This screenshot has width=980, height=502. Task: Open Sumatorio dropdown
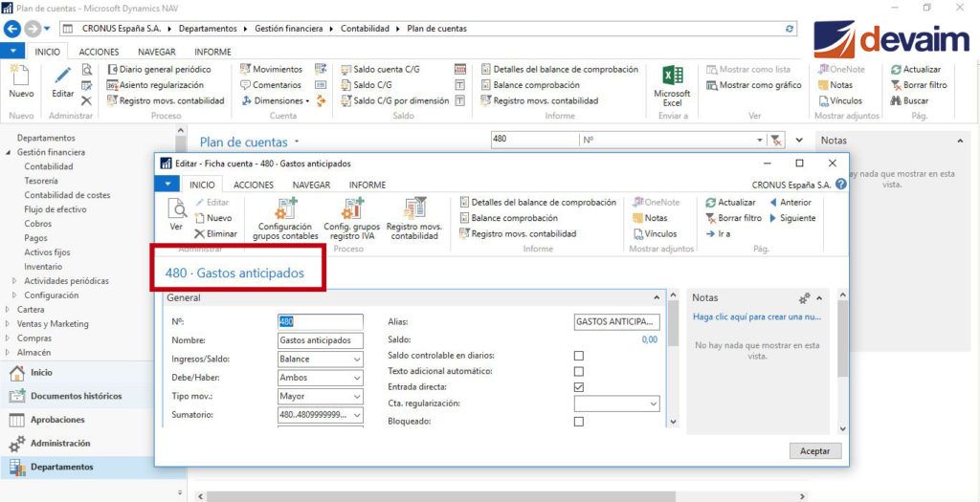coord(357,415)
